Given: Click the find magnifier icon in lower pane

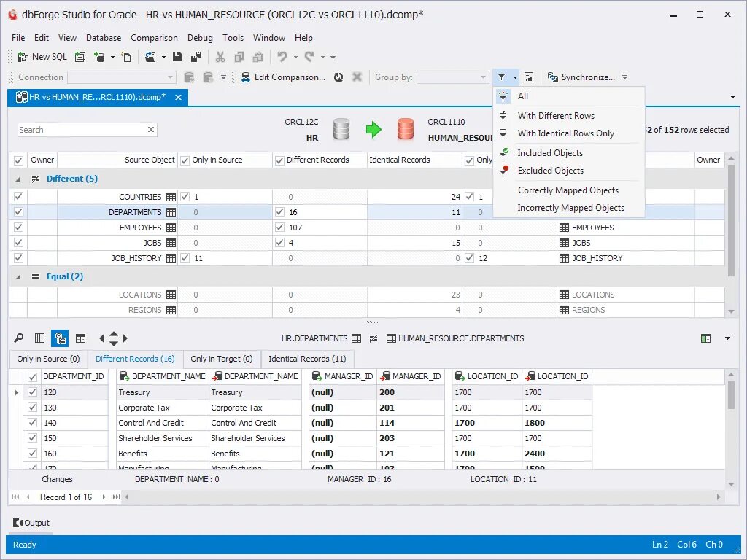Looking at the screenshot, I should (x=18, y=338).
